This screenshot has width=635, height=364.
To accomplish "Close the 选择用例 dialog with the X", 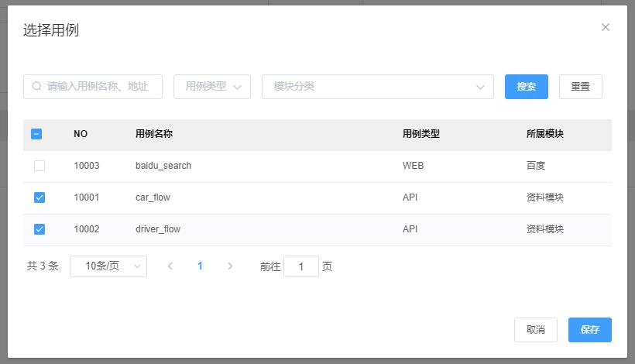I will point(606,27).
